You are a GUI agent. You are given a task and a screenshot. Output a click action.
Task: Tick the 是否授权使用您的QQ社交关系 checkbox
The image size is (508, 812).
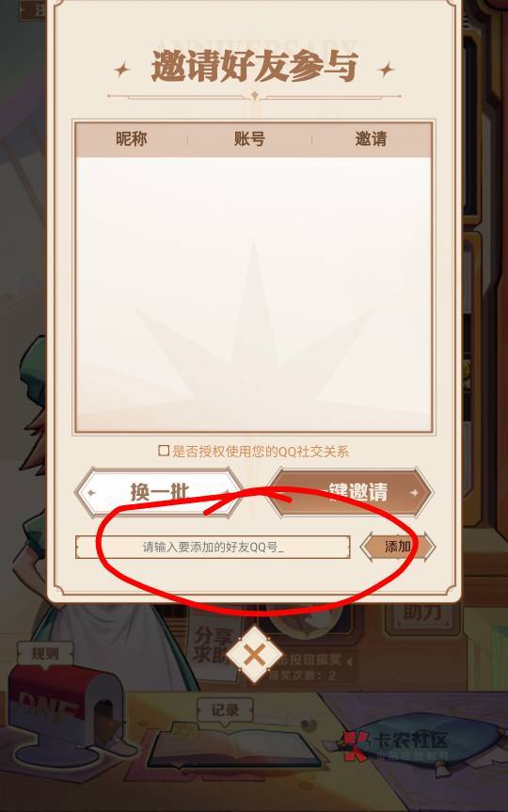point(164,451)
